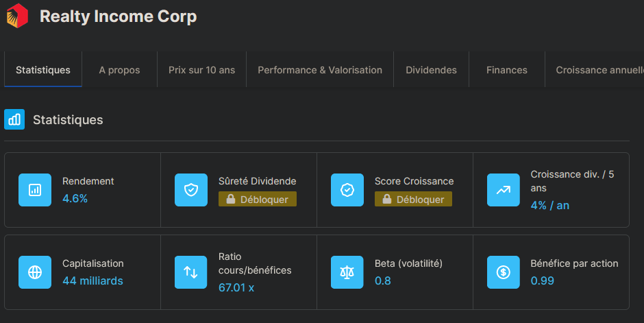Image resolution: width=644 pixels, height=323 pixels.
Task: Click the Statistiques section heading
Action: 68,120
